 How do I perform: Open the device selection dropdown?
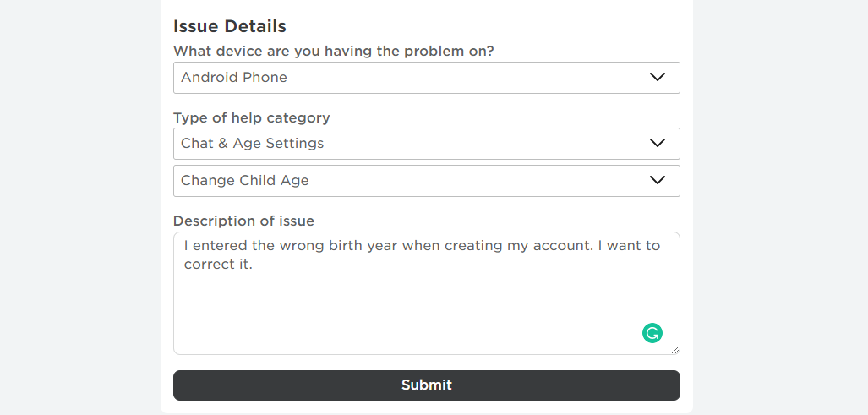tap(426, 78)
